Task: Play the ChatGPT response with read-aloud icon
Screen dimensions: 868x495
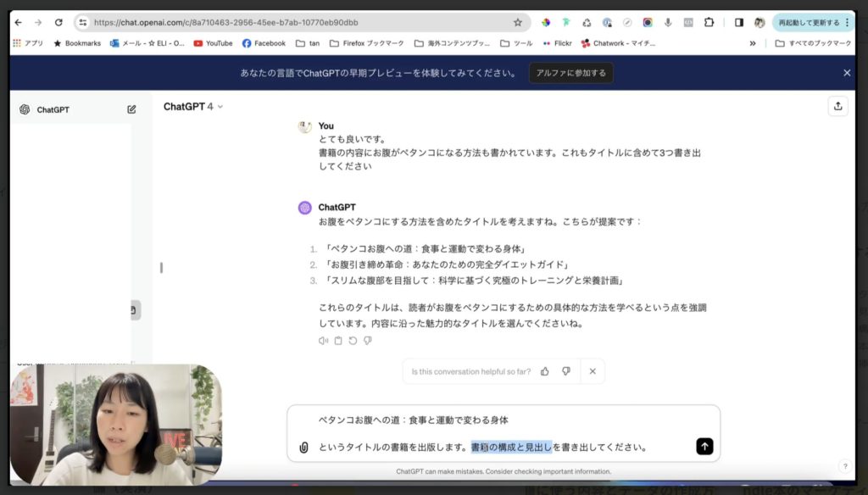Action: click(323, 341)
